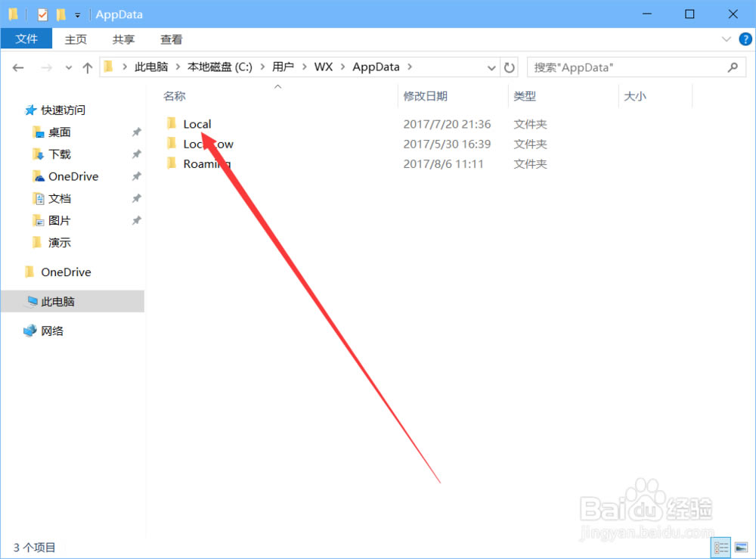Unpin 下载 using its pin icon

[x=136, y=154]
